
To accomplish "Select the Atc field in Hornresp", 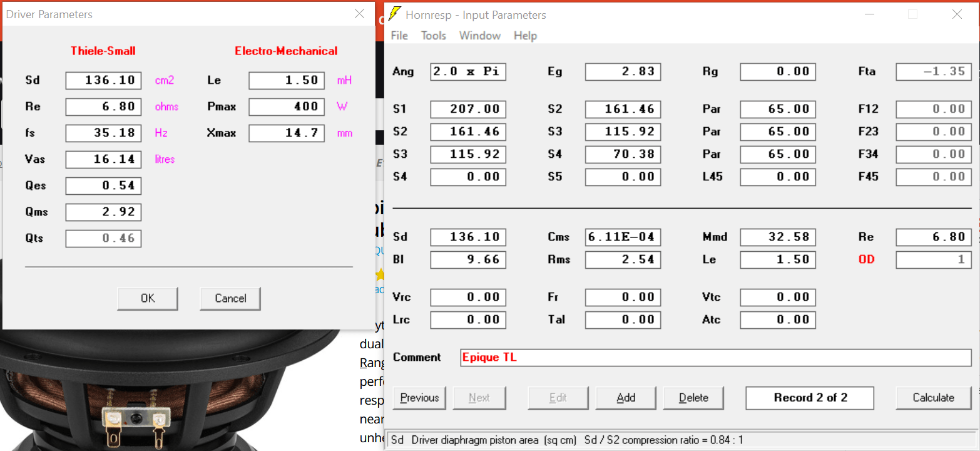I will click(x=778, y=319).
